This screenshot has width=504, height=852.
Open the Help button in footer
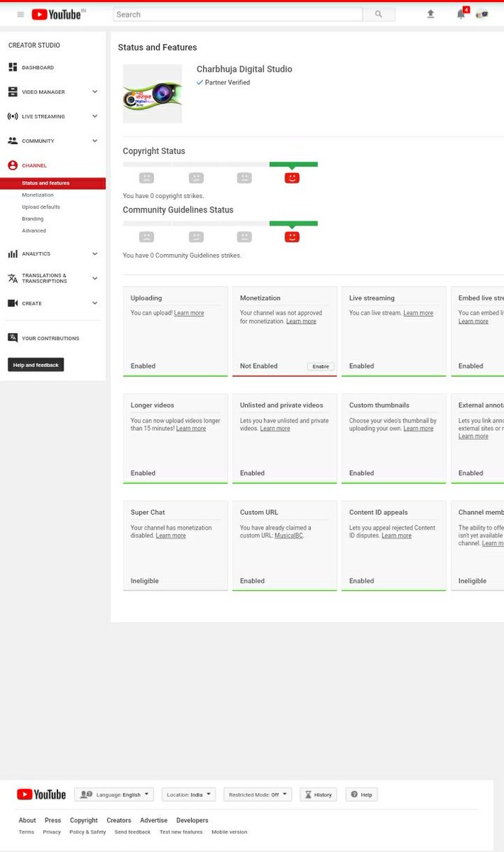click(361, 794)
